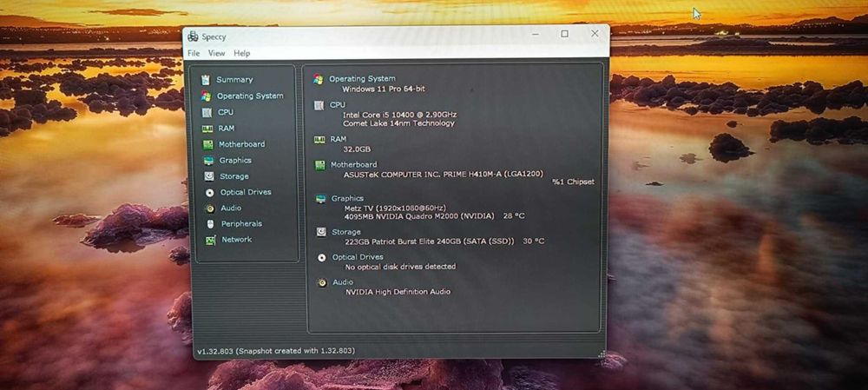Click the Motherboard icon in sidebar
This screenshot has width=868, height=390.
pos(208,144)
